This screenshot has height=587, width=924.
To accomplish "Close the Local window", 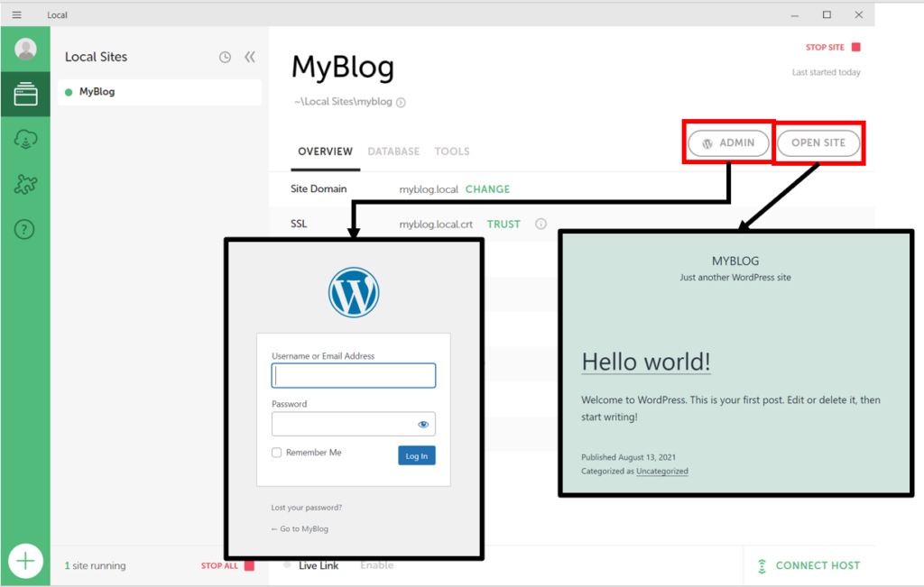I will click(x=859, y=14).
